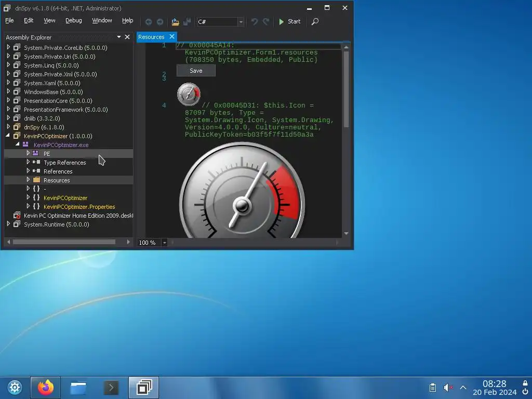Open the View menu

coord(49,20)
